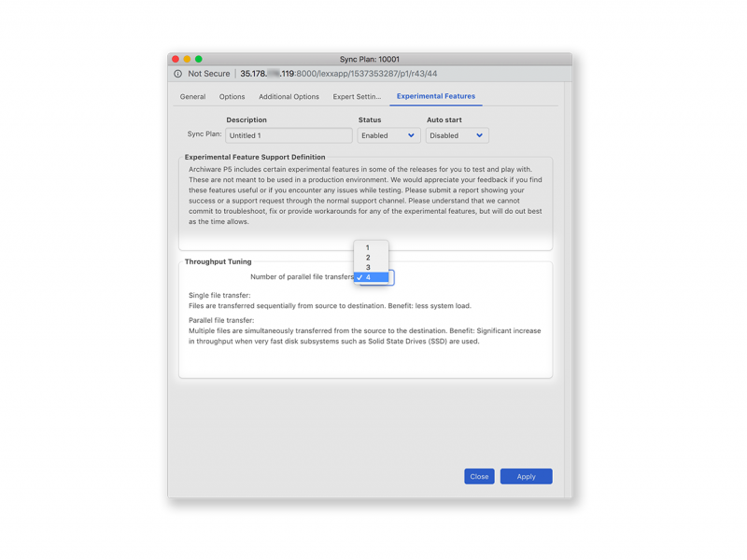
Task: Choose 1 parallel file transfer
Action: click(x=371, y=247)
